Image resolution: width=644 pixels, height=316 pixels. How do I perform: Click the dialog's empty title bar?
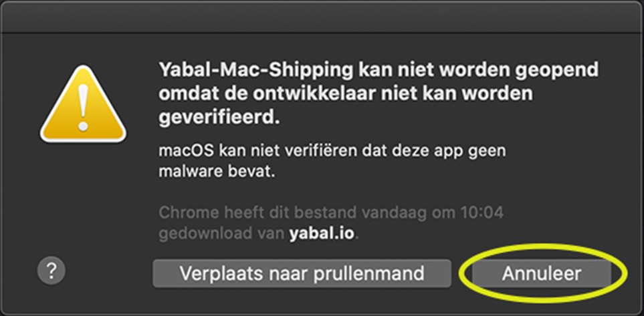pos(322,17)
